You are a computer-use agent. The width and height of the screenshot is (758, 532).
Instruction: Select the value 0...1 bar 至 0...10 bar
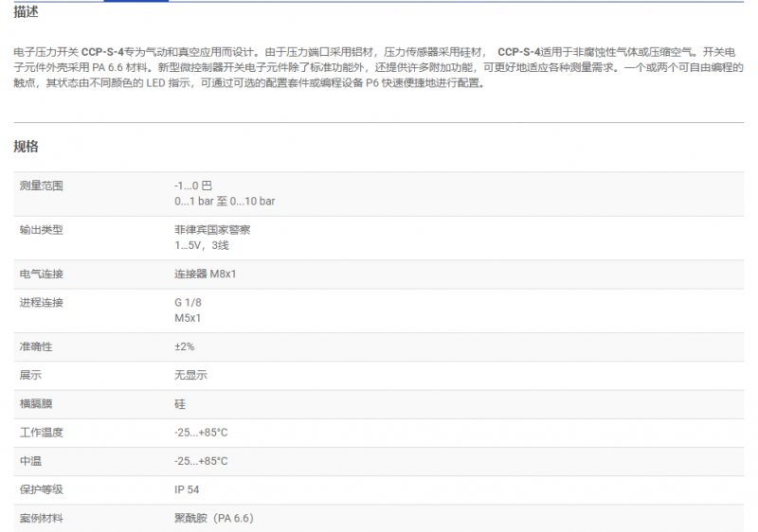(x=225, y=202)
